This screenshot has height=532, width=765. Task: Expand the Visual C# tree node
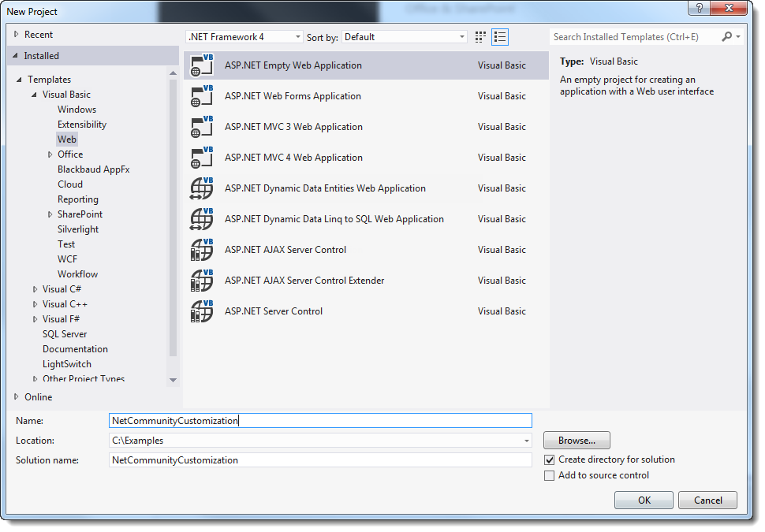pyautogui.click(x=35, y=289)
